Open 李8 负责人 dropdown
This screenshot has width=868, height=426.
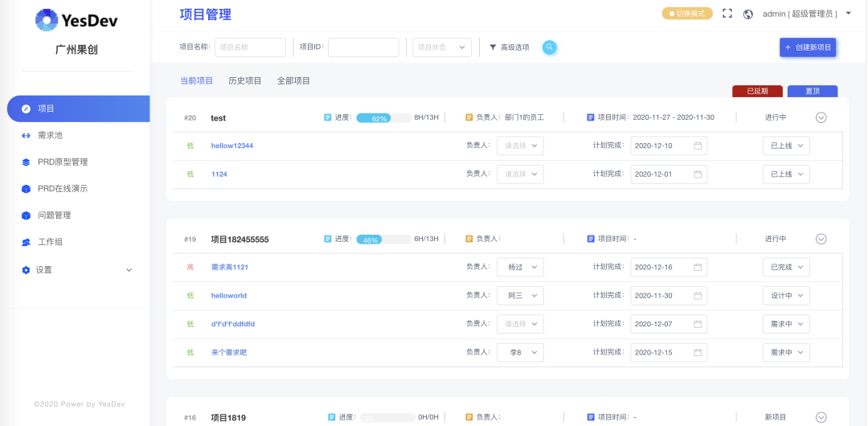coord(520,352)
